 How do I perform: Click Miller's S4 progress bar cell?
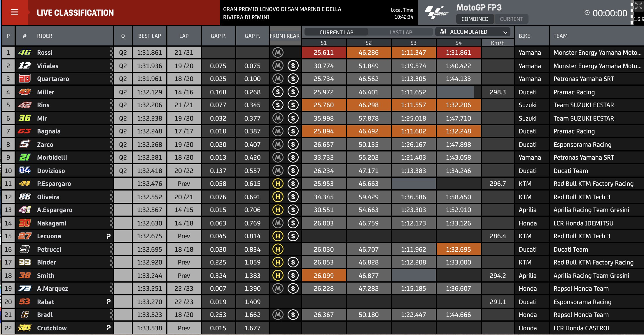click(x=459, y=92)
